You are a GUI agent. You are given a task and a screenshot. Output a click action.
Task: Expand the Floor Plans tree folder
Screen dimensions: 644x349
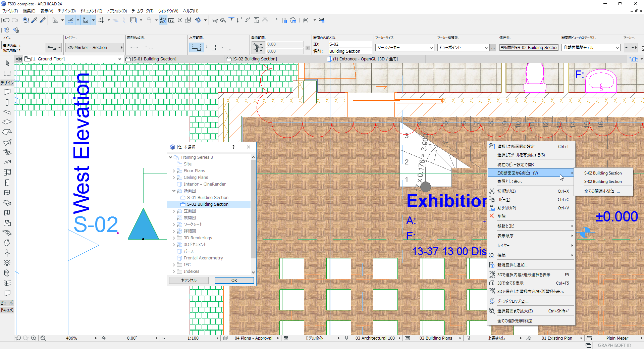click(x=174, y=171)
